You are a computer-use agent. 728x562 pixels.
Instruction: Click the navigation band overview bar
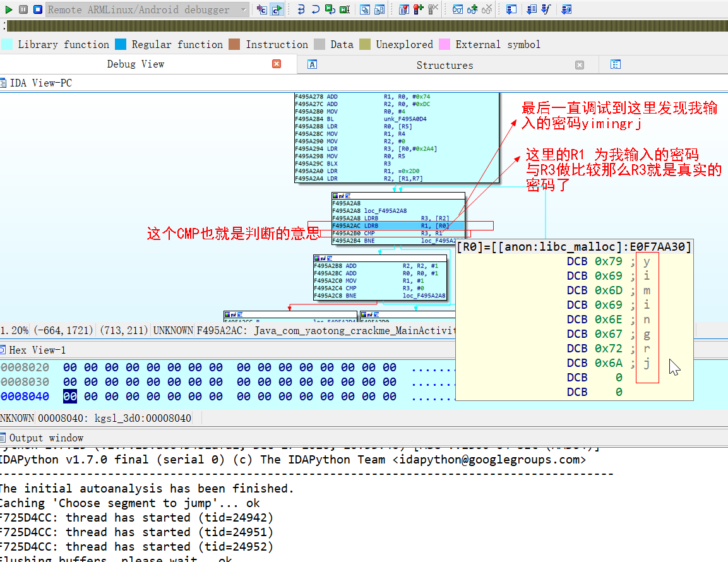tap(367, 26)
